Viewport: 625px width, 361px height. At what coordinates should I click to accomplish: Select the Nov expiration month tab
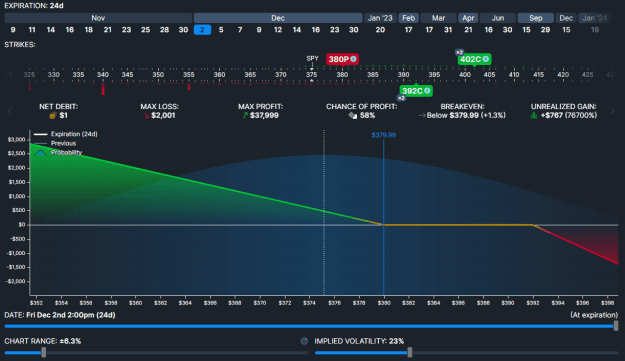[98, 18]
